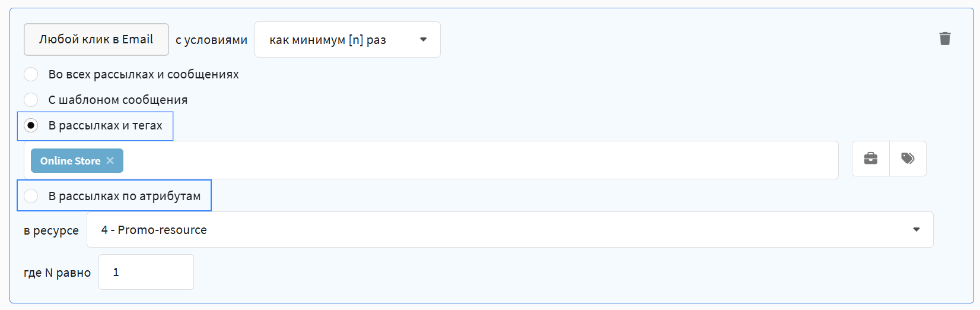Click the 'с условиями' label
980x310 pixels.
point(211,40)
